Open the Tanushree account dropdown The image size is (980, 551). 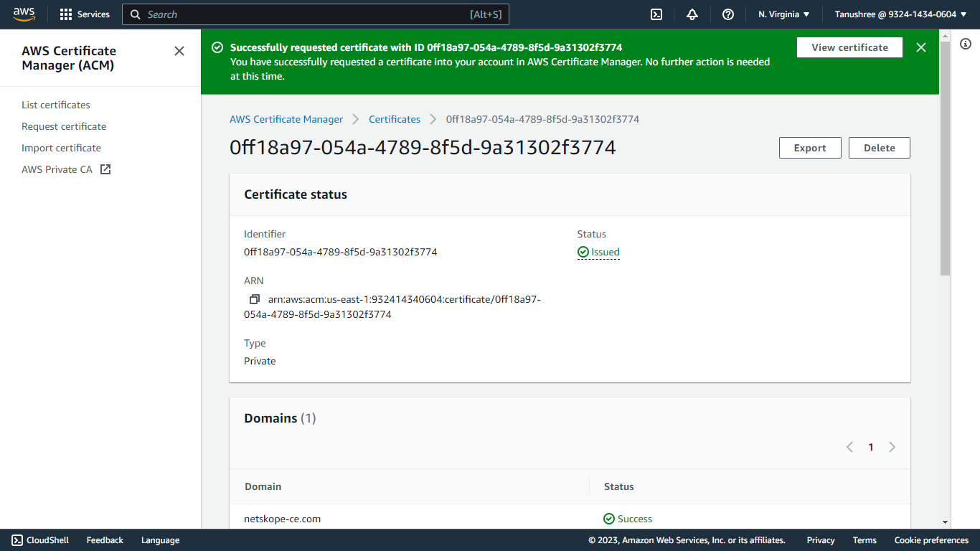pos(900,14)
